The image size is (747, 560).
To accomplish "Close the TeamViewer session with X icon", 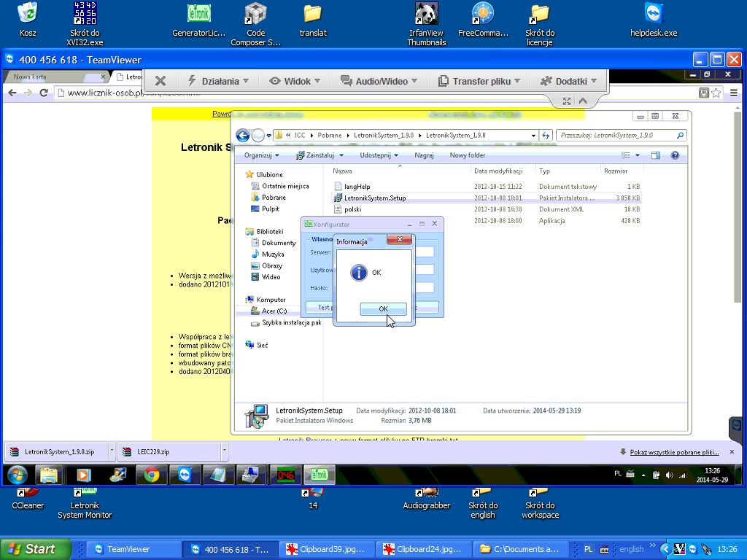I will click(160, 81).
